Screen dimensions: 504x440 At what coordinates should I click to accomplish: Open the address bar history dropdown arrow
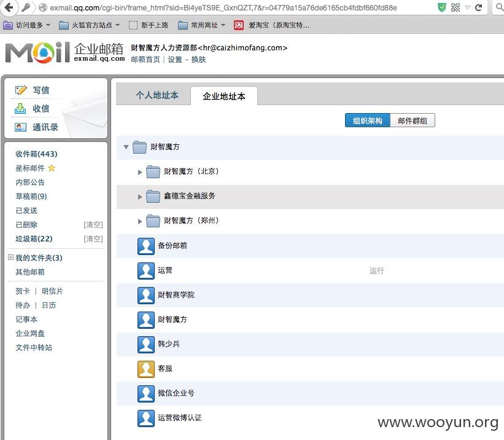pyautogui.click(x=467, y=7)
